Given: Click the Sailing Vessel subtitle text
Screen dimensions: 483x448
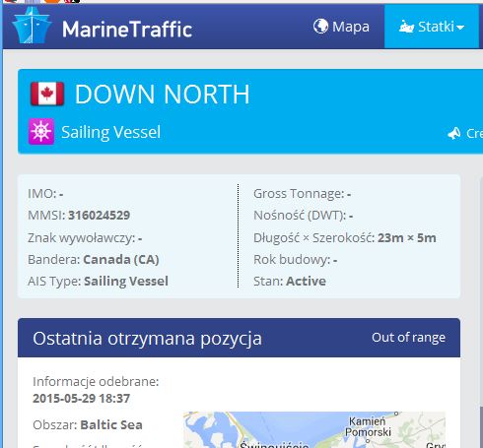Looking at the screenshot, I should 111,132.
